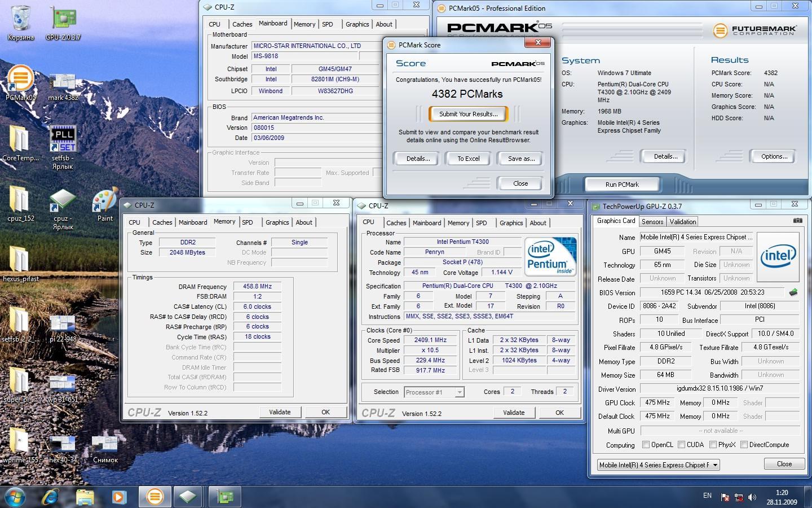
Task: Open the hex 40-34 screenshot file
Action: click(63, 449)
